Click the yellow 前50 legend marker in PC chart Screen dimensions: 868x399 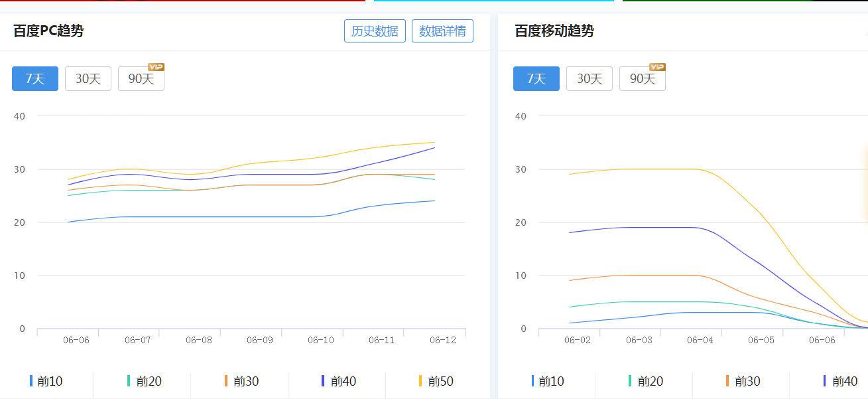pos(420,381)
